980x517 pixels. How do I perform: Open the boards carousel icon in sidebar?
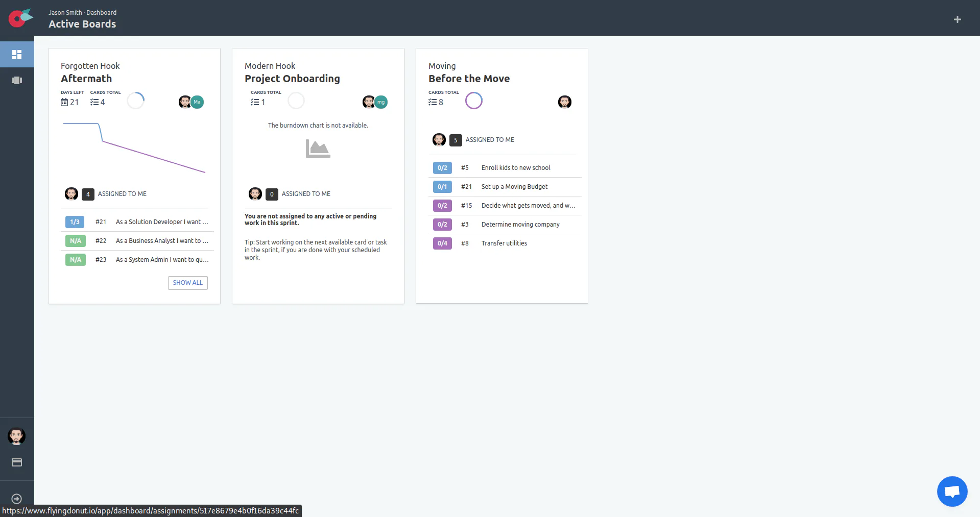point(17,80)
